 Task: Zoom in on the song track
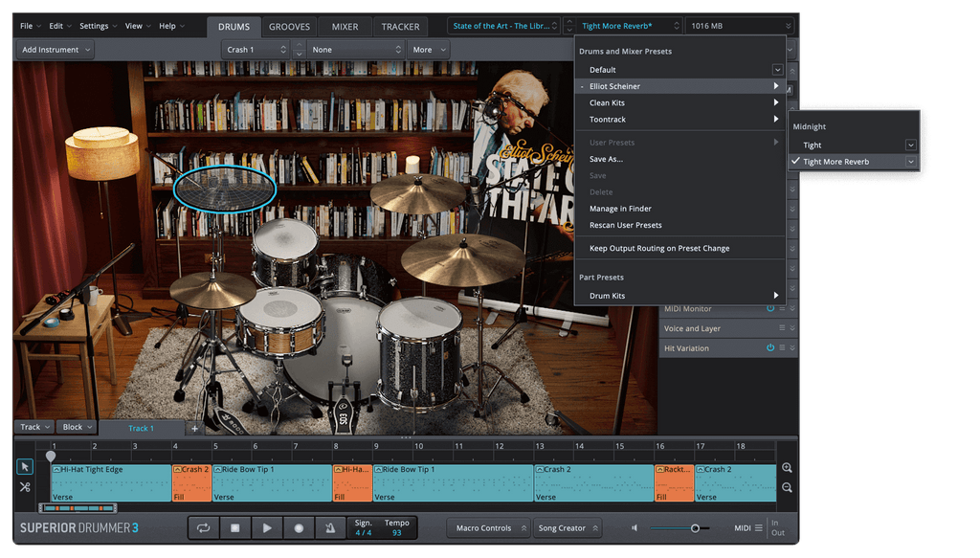click(x=787, y=468)
